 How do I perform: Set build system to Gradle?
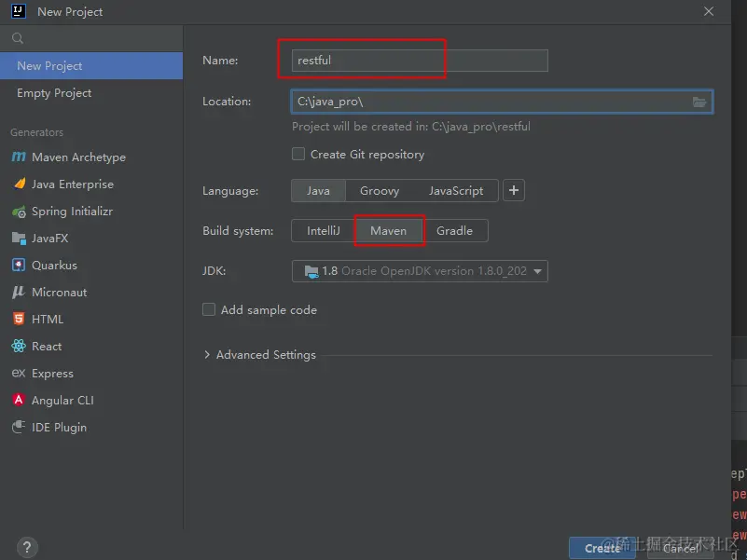(x=455, y=231)
